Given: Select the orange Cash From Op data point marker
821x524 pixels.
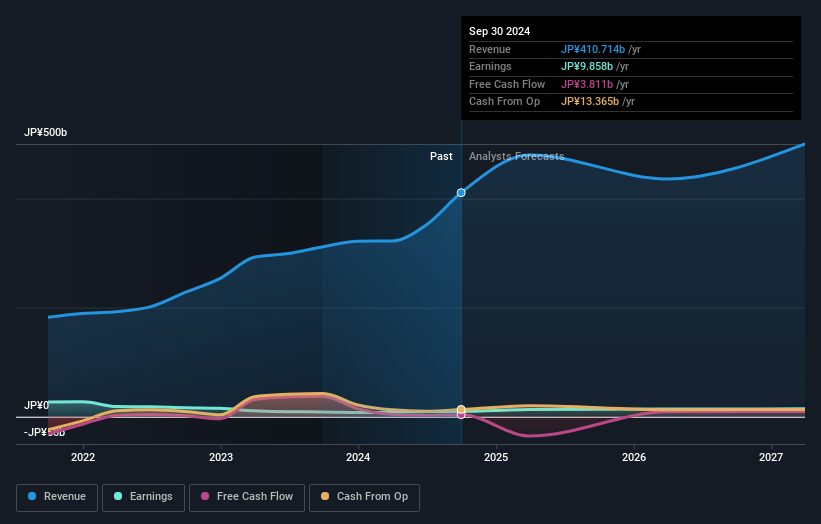Looking at the screenshot, I should click(x=461, y=409).
